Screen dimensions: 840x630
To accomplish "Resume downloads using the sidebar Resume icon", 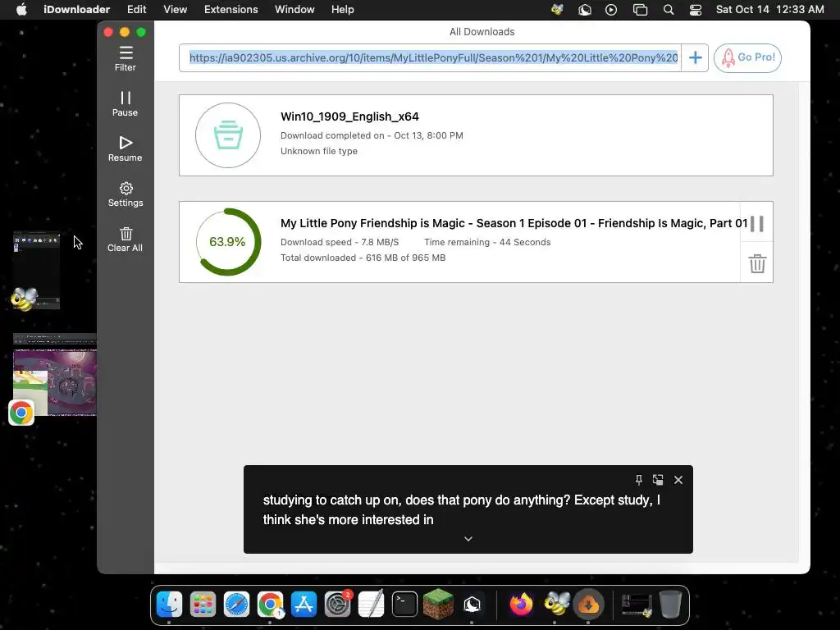I will (x=126, y=149).
